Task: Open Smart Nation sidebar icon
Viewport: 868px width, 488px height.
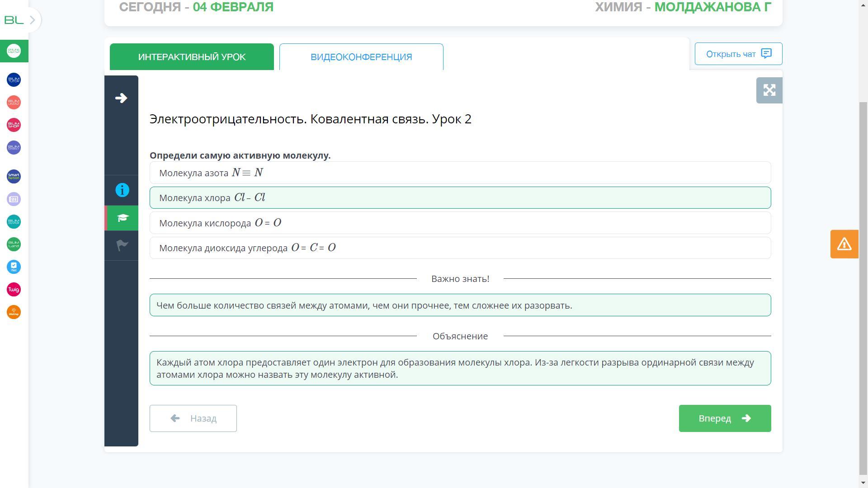Action: click(x=14, y=177)
